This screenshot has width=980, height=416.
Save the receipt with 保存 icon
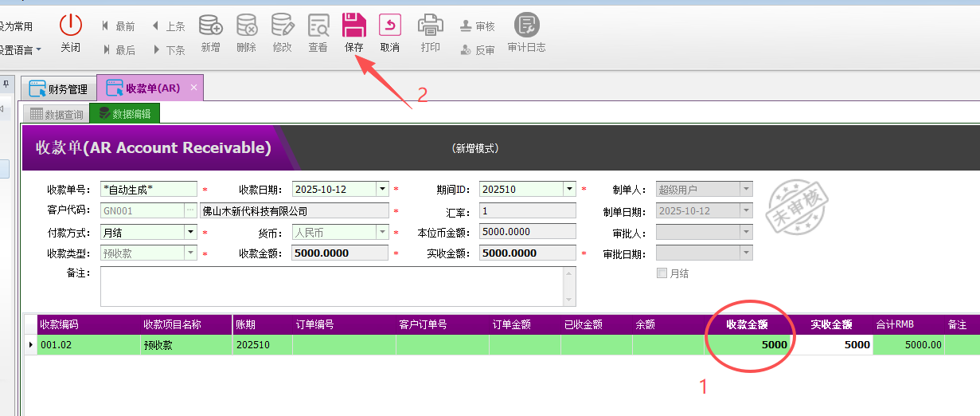(x=353, y=25)
